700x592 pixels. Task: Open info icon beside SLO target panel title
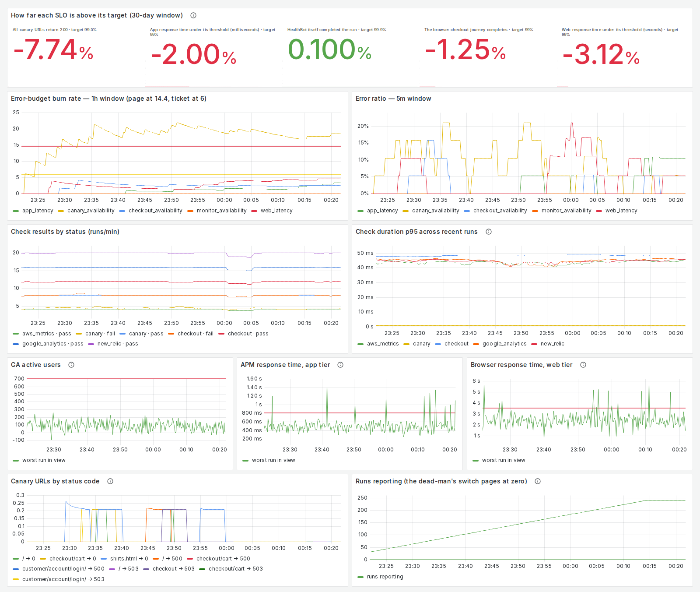193,15
